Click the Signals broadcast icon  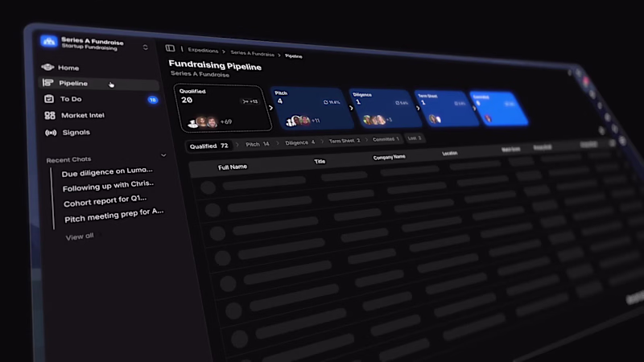(51, 133)
